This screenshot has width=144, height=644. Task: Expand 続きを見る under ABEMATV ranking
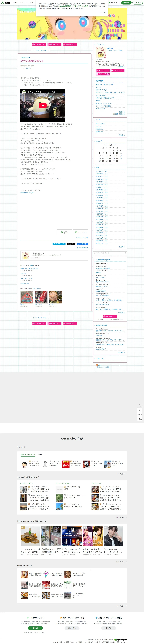tap(121, 562)
